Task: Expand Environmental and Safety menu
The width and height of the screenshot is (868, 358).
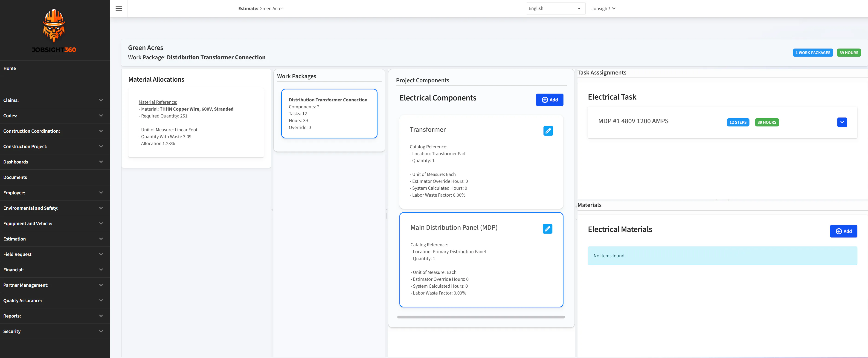Action: click(55, 208)
